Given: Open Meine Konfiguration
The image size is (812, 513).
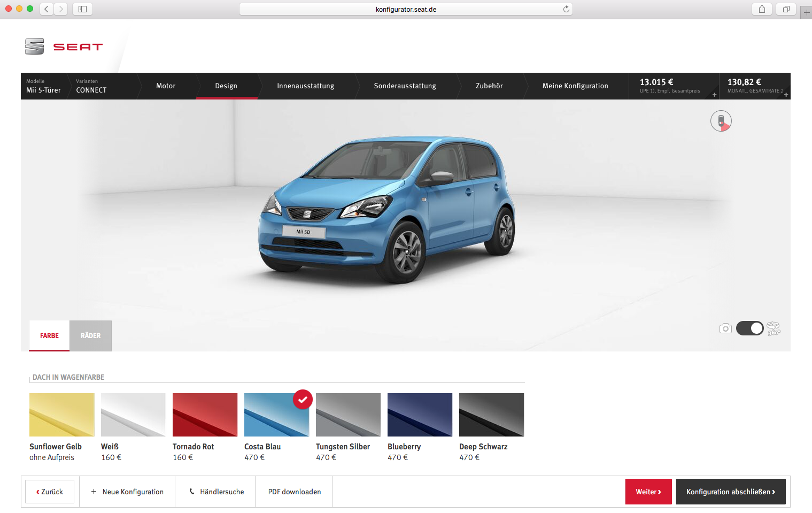Looking at the screenshot, I should [575, 86].
